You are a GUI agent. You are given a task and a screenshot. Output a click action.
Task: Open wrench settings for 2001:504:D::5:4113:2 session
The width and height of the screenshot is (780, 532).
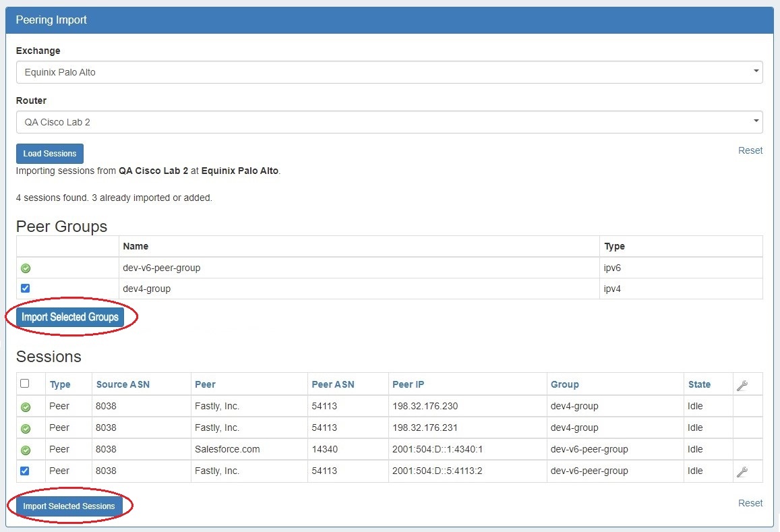tap(742, 471)
